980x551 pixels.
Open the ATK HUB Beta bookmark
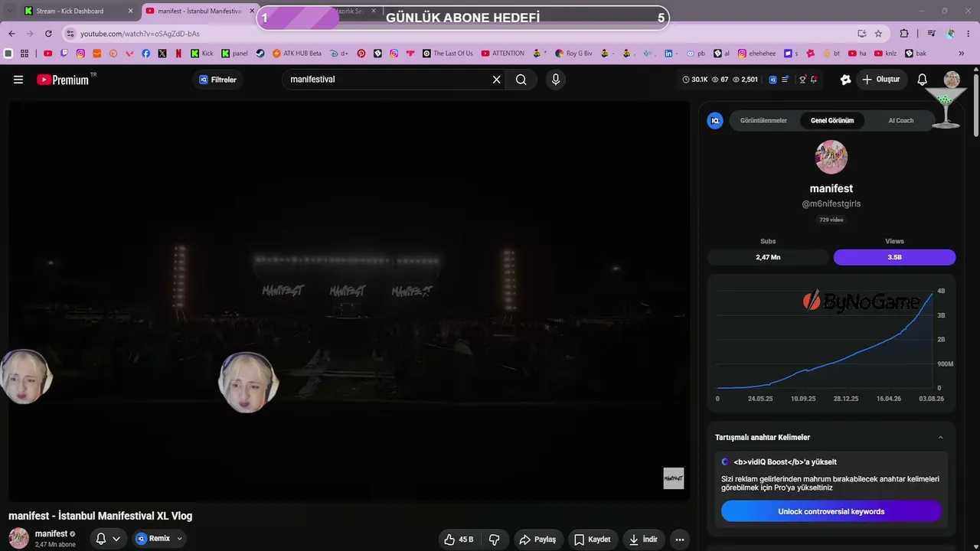click(296, 54)
